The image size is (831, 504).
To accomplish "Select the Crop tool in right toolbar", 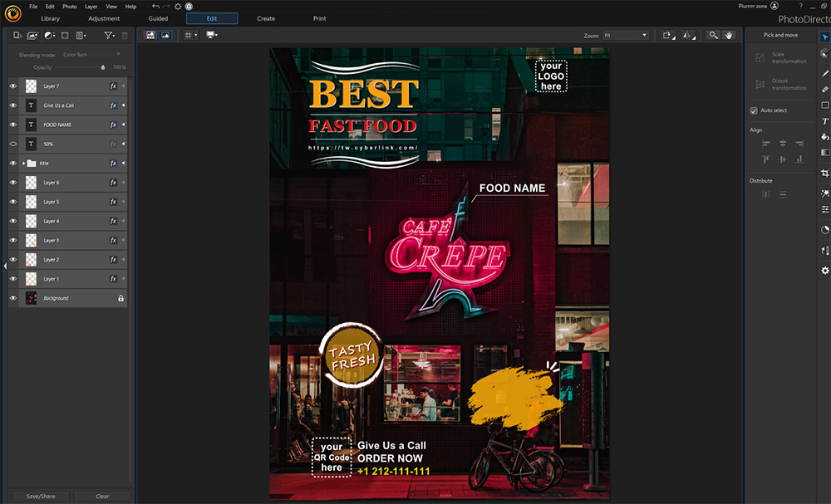I will click(x=824, y=173).
